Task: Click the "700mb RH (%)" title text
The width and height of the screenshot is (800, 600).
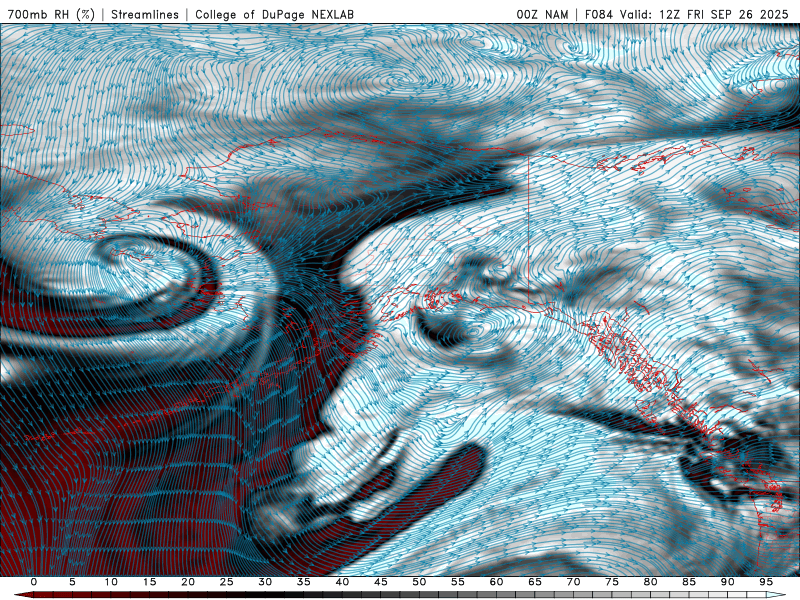Action: coord(52,14)
